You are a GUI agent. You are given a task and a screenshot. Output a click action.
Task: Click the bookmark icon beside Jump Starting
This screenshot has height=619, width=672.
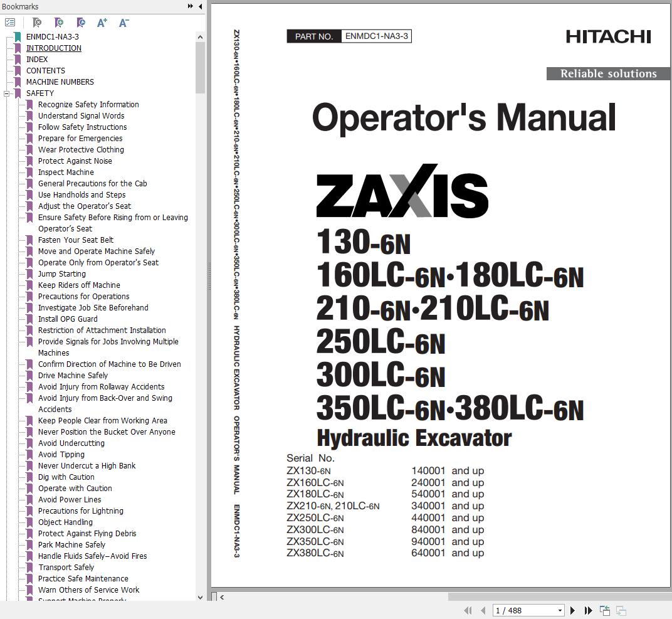pyautogui.click(x=29, y=274)
